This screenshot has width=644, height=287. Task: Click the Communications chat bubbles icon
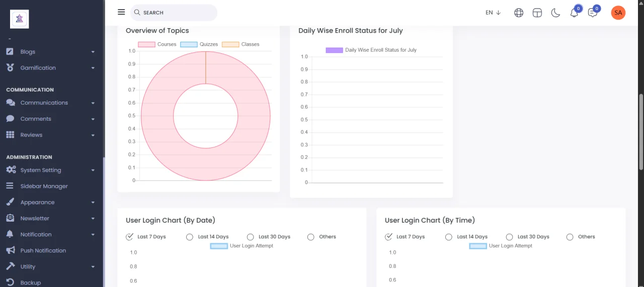[x=11, y=103]
